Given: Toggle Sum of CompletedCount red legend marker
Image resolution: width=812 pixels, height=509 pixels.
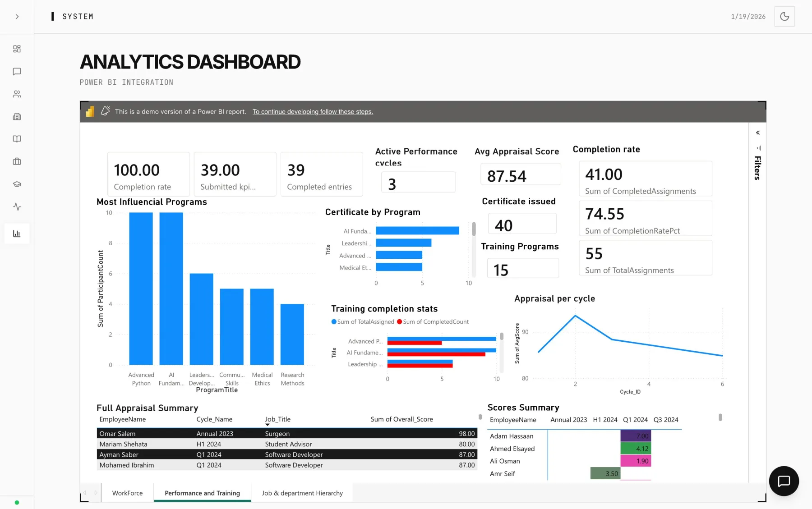Looking at the screenshot, I should point(399,321).
